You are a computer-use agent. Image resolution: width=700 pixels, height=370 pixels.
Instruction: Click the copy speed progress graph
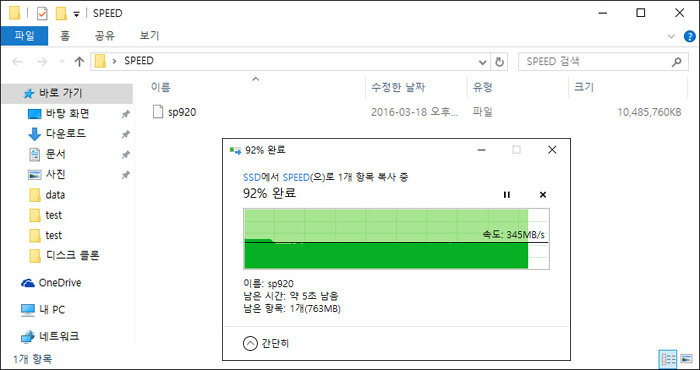point(396,239)
